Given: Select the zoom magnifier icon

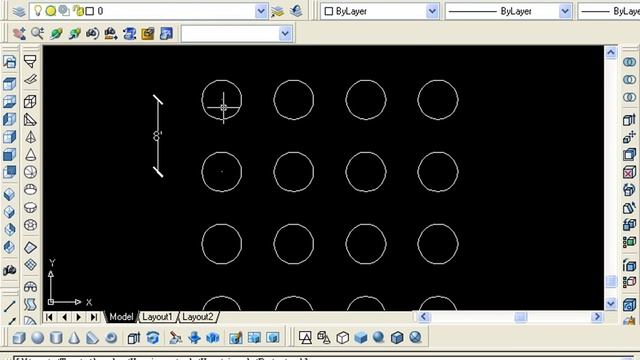Looking at the screenshot, I should pos(38,33).
